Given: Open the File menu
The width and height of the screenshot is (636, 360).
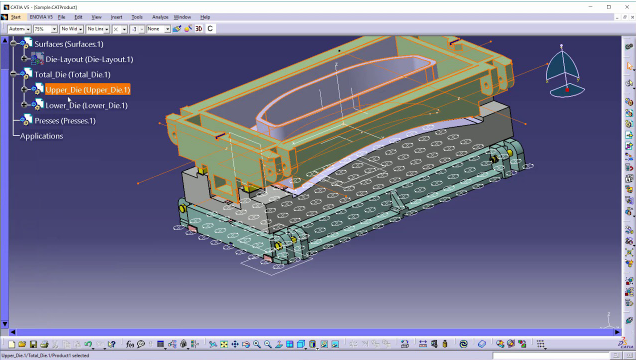Looking at the screenshot, I should coord(61,17).
